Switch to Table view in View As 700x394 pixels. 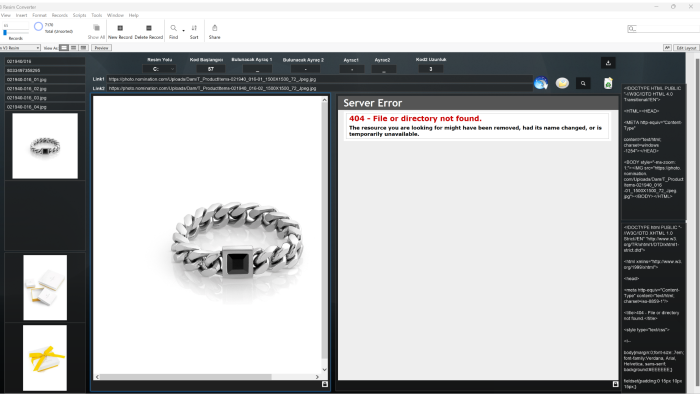click(x=83, y=48)
